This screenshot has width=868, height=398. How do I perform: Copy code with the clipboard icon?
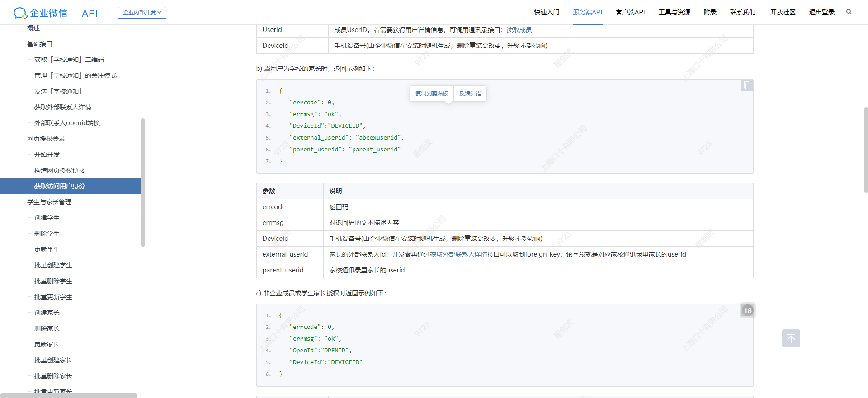pos(747,85)
